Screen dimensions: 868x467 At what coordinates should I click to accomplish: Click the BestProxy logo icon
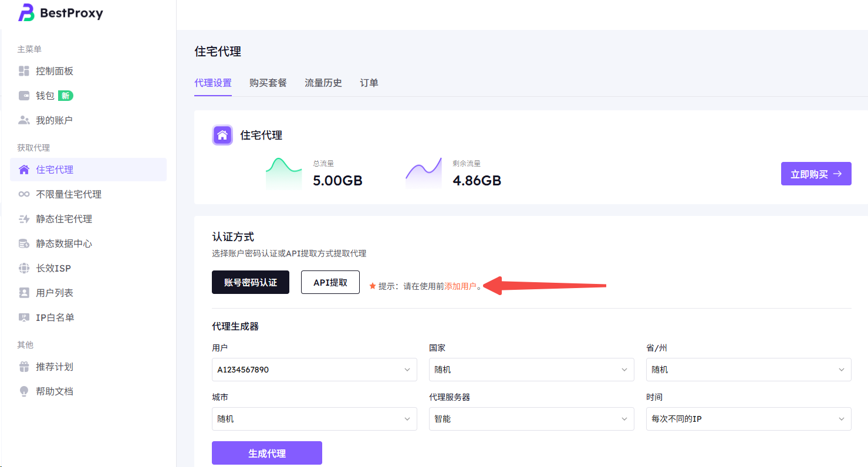pyautogui.click(x=26, y=12)
